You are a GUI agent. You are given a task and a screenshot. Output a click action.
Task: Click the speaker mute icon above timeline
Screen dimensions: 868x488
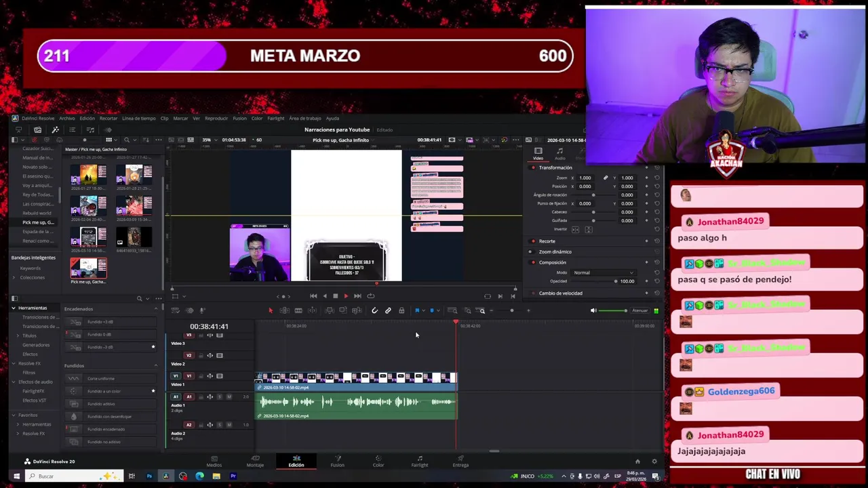click(x=593, y=310)
